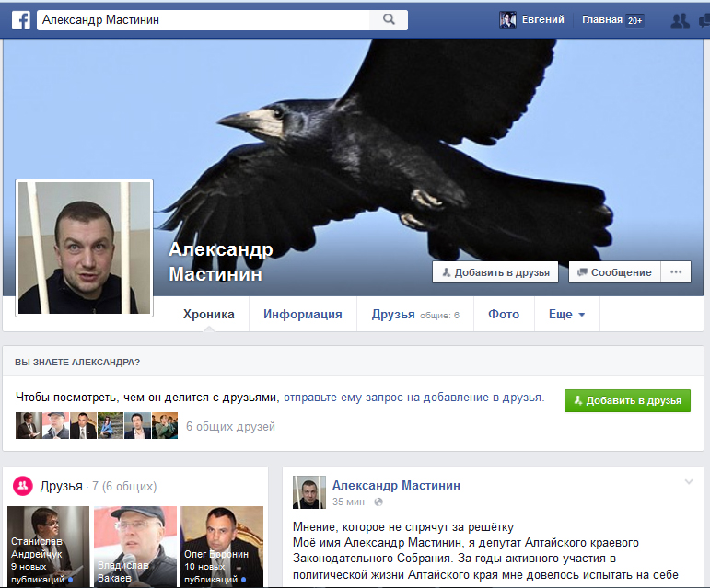Click Евгений profile avatar in top bar
The width and height of the screenshot is (710, 588).
point(507,20)
